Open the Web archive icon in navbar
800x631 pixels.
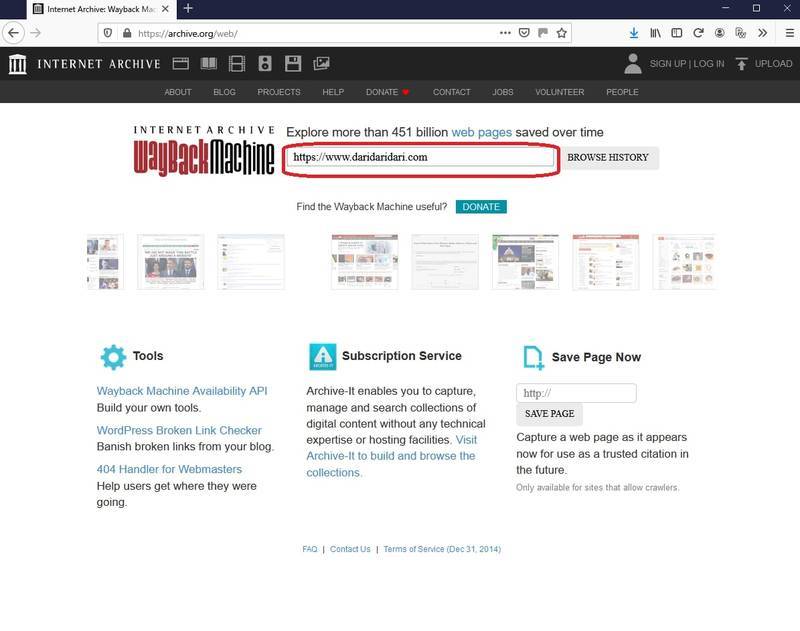click(181, 63)
